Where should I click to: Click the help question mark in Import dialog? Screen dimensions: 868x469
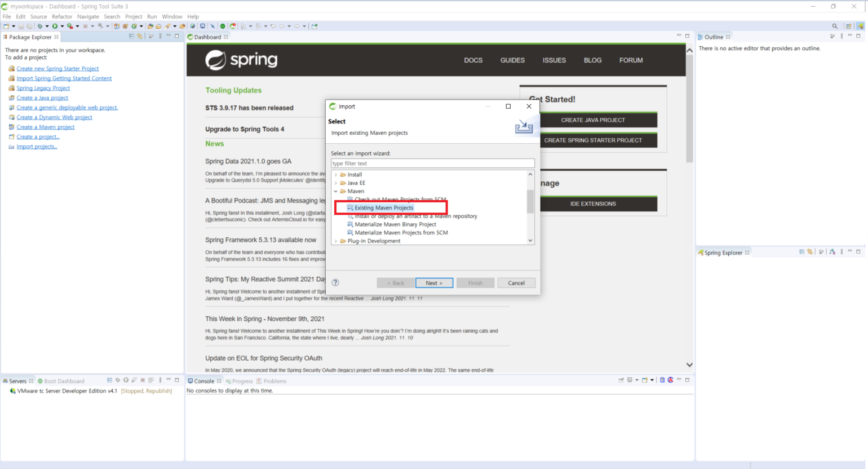(335, 282)
